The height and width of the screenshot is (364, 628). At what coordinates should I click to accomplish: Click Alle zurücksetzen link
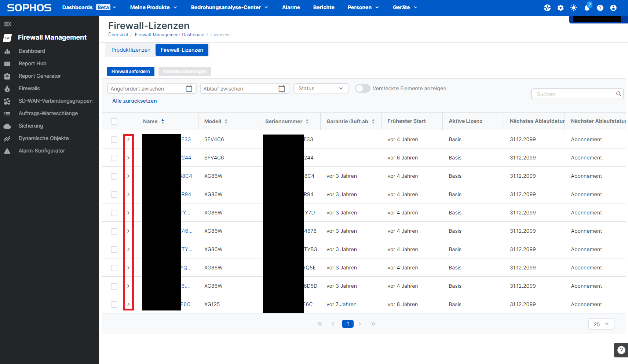coord(135,101)
